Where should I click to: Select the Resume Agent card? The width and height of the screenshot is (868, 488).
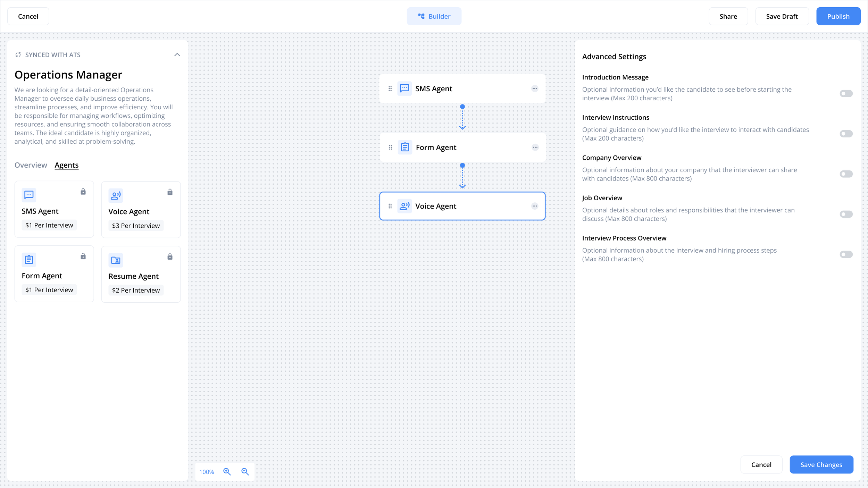pos(141,274)
